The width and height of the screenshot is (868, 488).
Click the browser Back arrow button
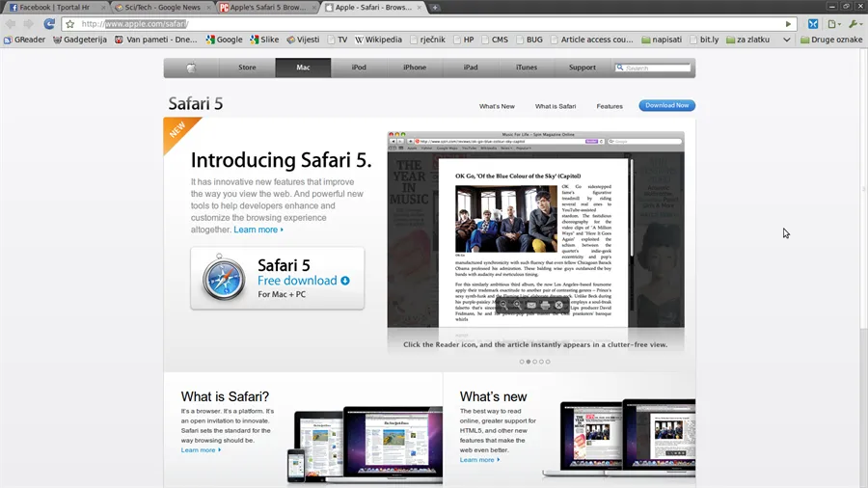pyautogui.click(x=10, y=24)
